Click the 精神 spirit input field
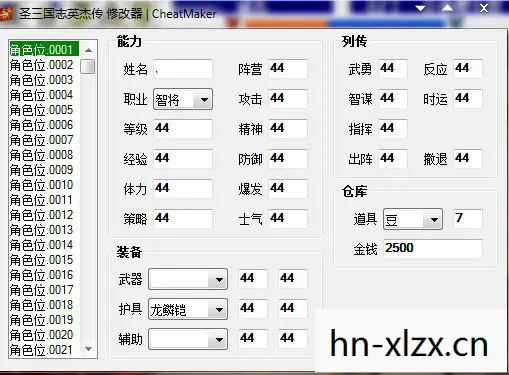The width and height of the screenshot is (509, 375). pos(288,129)
